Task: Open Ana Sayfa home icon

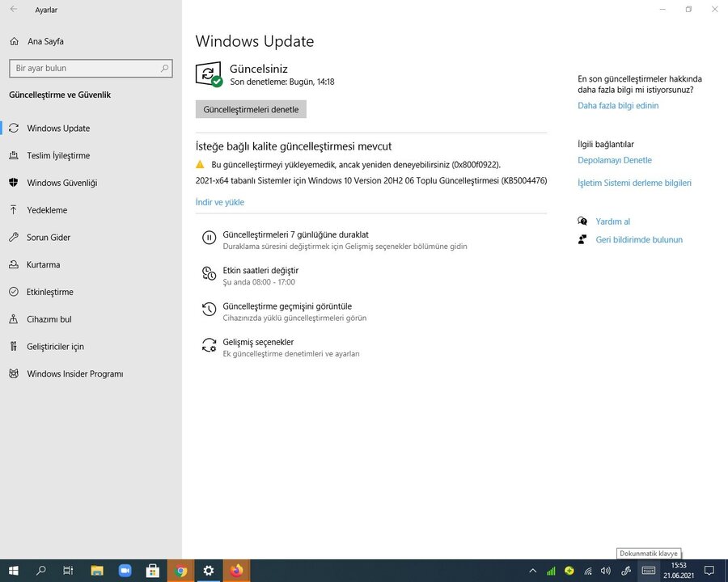Action: click(x=15, y=41)
